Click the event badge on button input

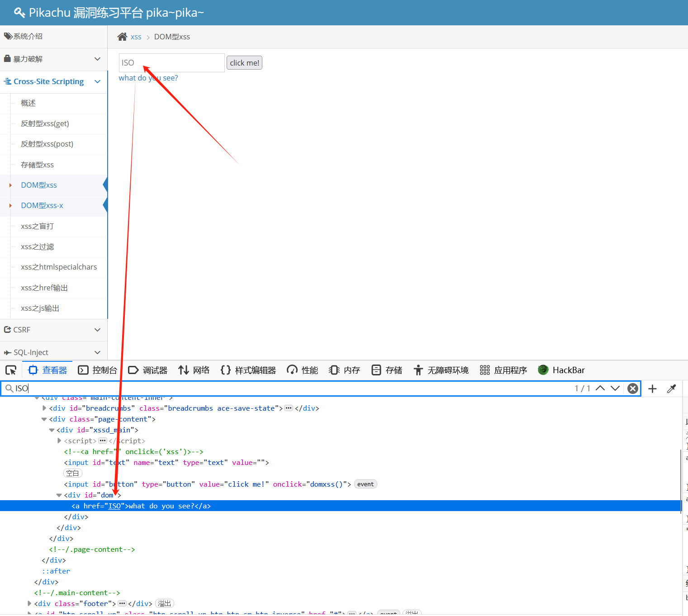(365, 484)
